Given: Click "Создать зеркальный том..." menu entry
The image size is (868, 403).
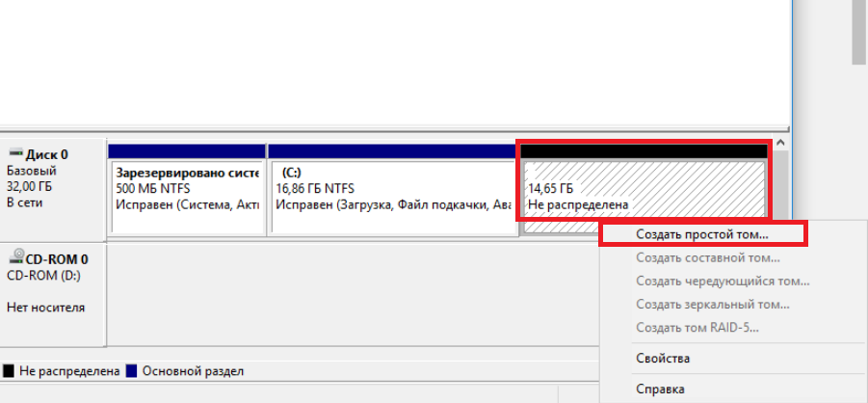Looking at the screenshot, I should pos(712,304).
